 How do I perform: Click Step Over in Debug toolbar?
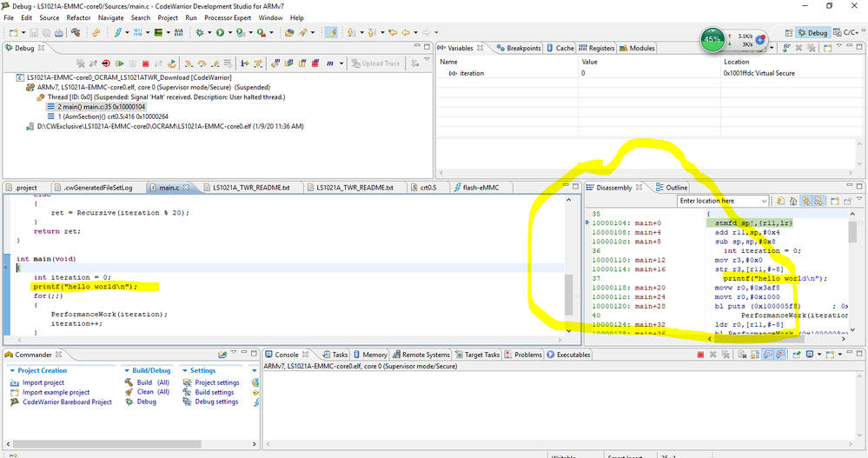click(x=202, y=63)
